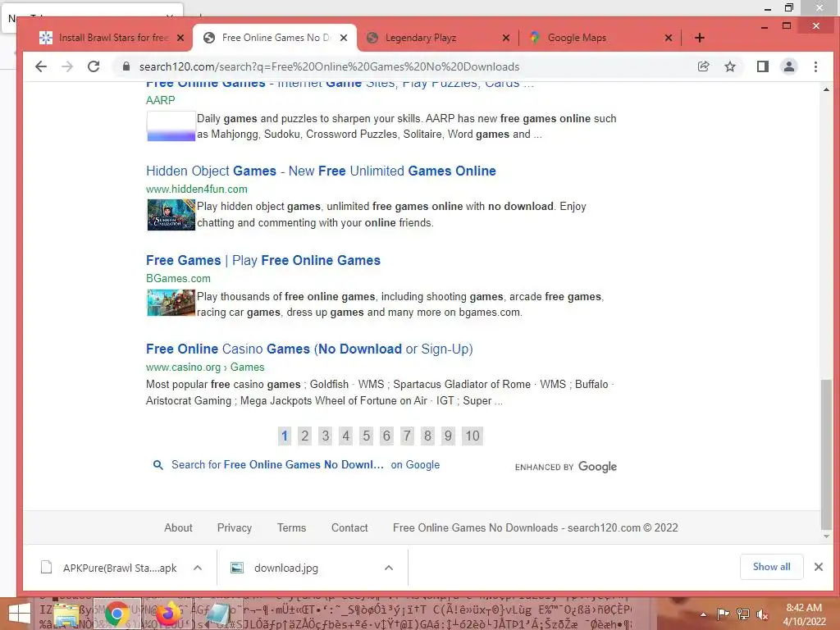Show hidden system tray icons
840x630 pixels.
click(x=703, y=614)
